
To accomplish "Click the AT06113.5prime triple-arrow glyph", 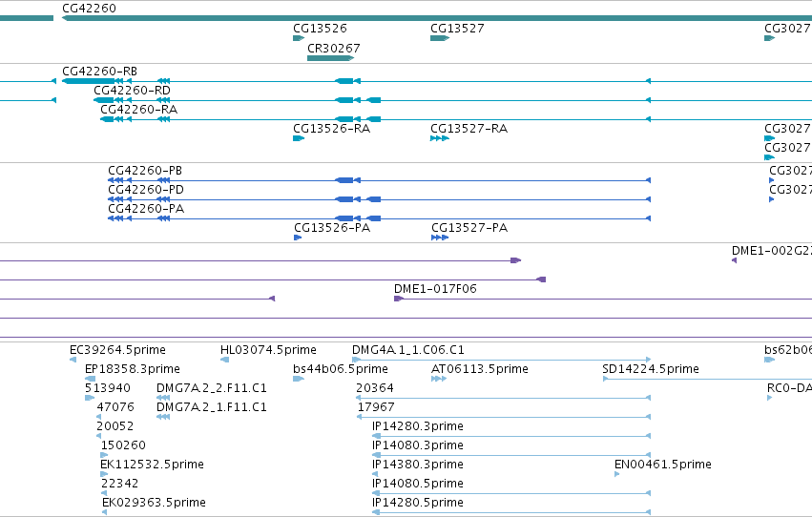I will coord(439,379).
